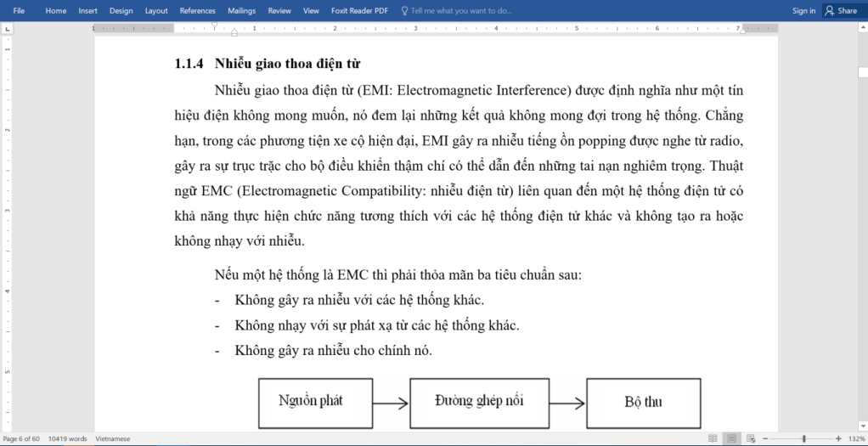Open word count from 10419 words

pyautogui.click(x=68, y=438)
